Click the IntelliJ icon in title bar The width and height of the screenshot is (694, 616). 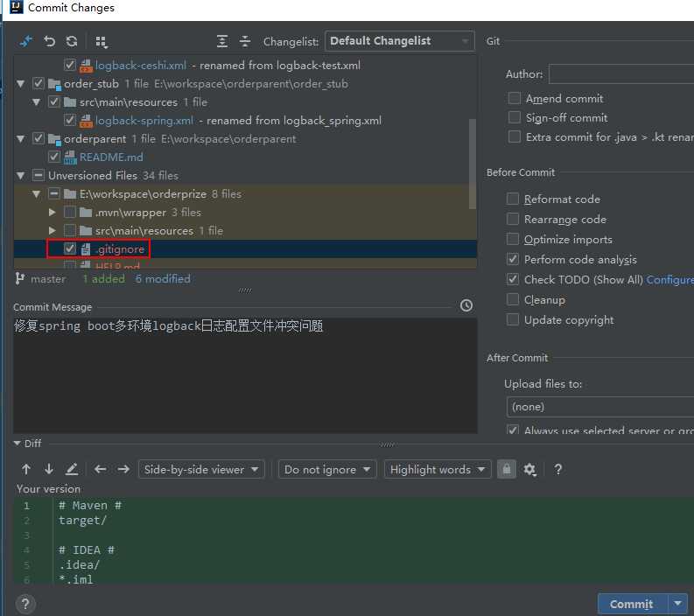click(x=17, y=7)
